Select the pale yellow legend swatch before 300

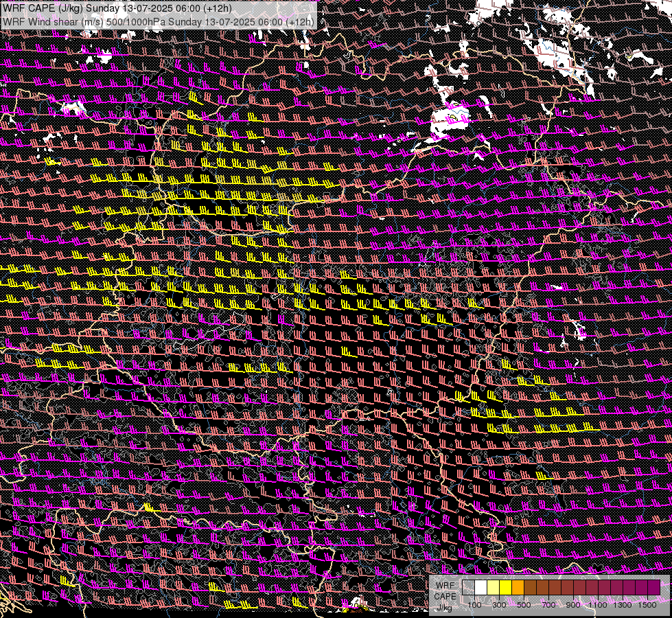pyautogui.click(x=494, y=588)
